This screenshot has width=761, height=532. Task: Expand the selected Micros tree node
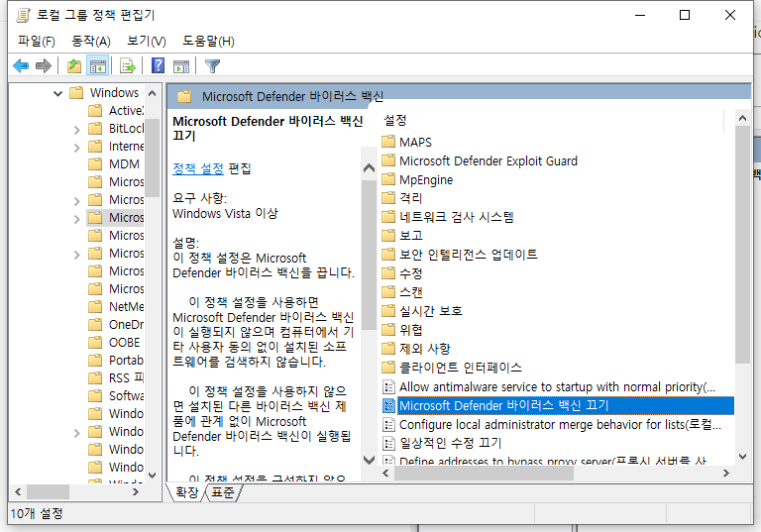[76, 219]
